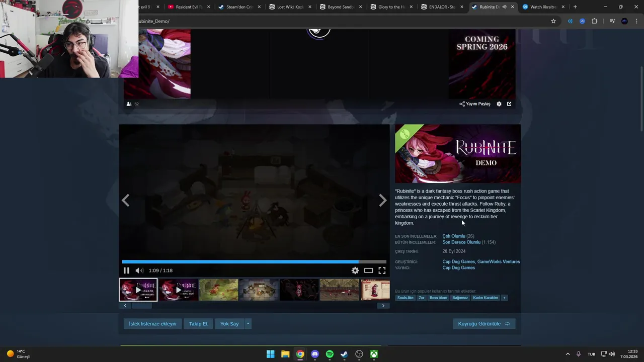This screenshot has width=644, height=362.
Task: Expand the Yok Say dropdown arrow
Action: pyautogui.click(x=248, y=324)
